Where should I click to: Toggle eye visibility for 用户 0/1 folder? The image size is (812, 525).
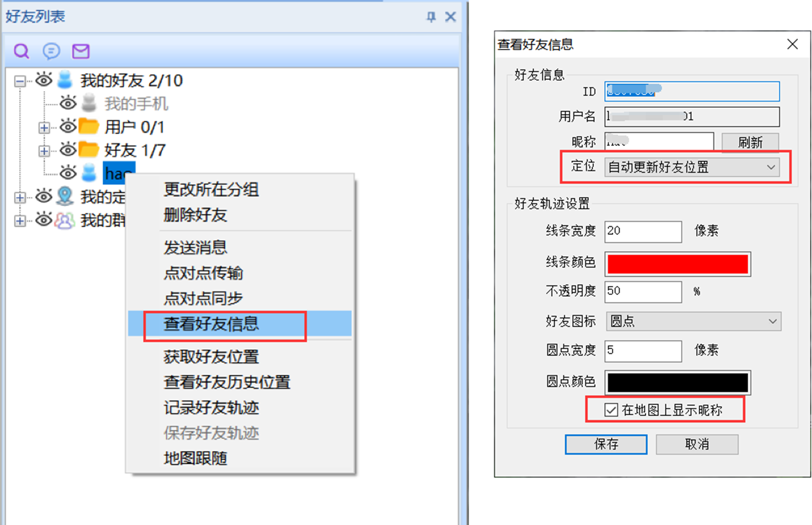[x=68, y=127]
